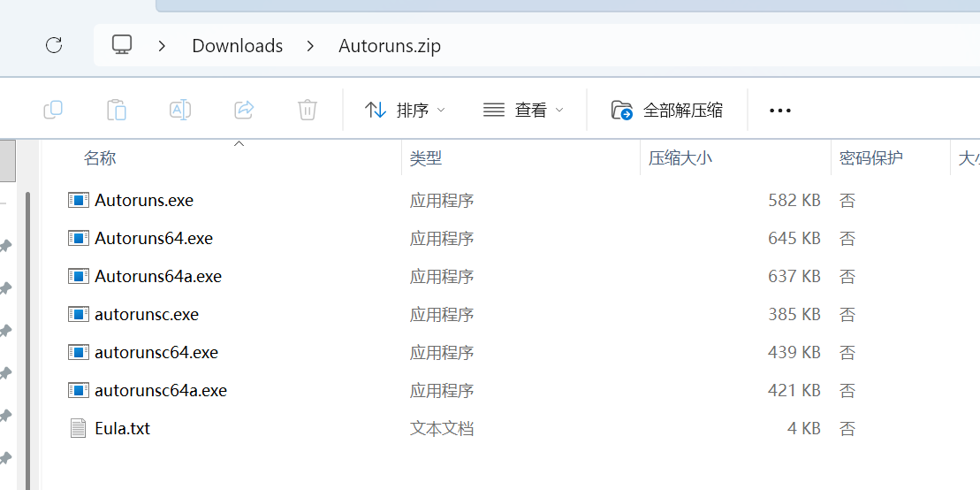Expand chevron after Downloads breadcrumb
This screenshot has width=980, height=490.
[x=310, y=46]
